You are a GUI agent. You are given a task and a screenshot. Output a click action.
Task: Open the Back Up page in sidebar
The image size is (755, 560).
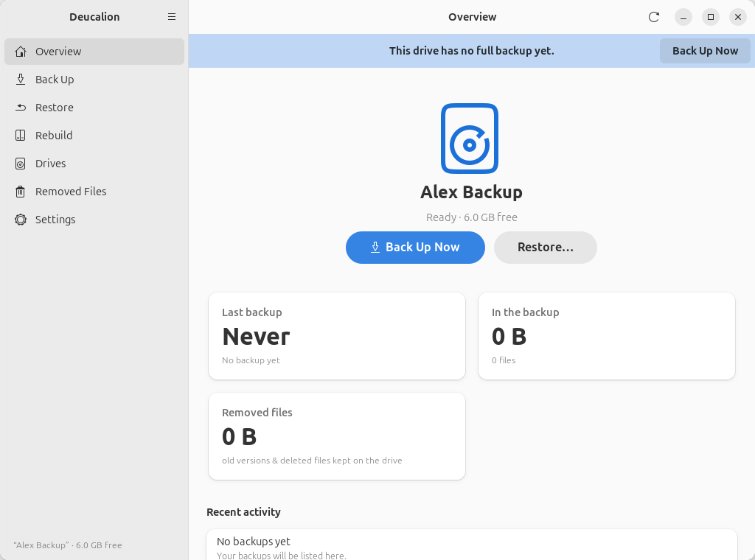[x=94, y=80]
